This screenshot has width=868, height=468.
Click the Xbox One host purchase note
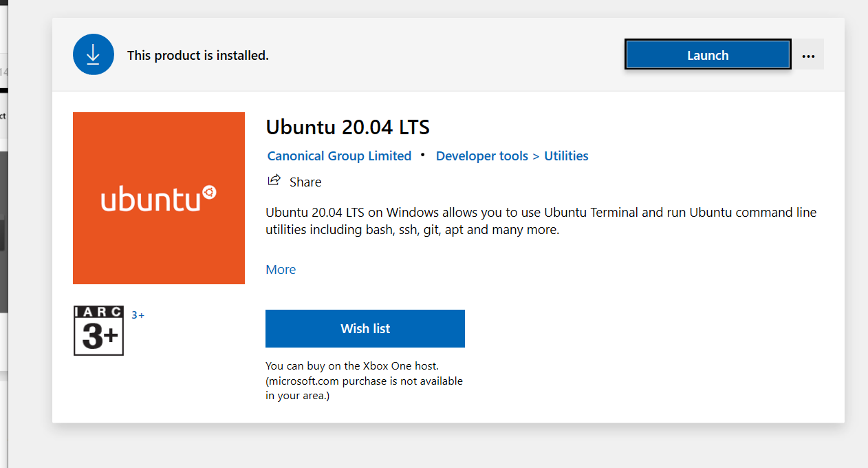coord(365,381)
